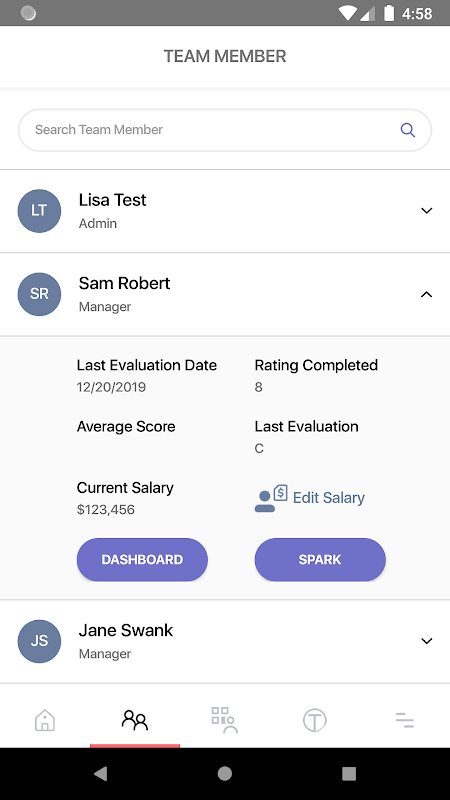Open the QR scan person icon
450x800 pixels.
225,720
